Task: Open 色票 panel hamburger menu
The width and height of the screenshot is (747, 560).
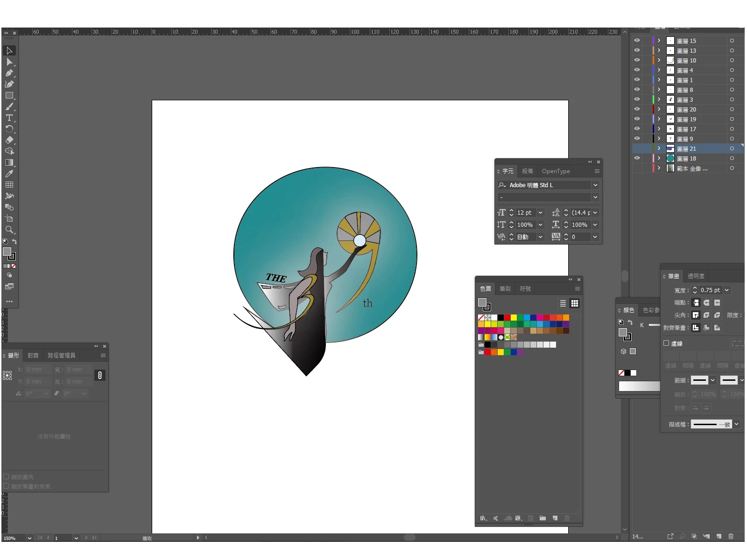Action: 578,289
